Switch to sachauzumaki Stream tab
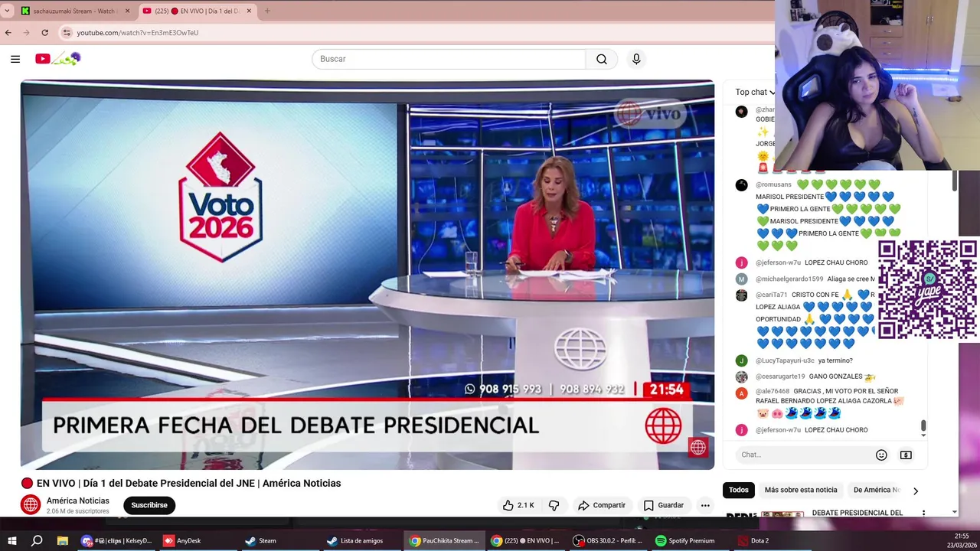 coord(73,11)
